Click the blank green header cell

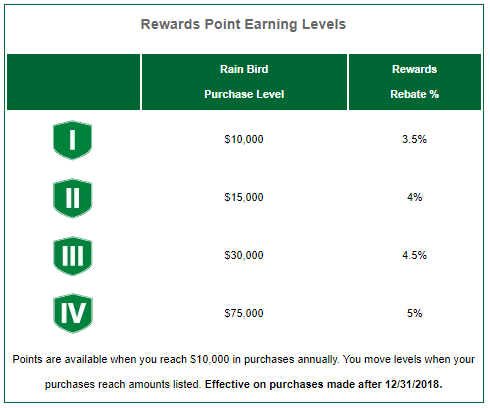(73, 82)
